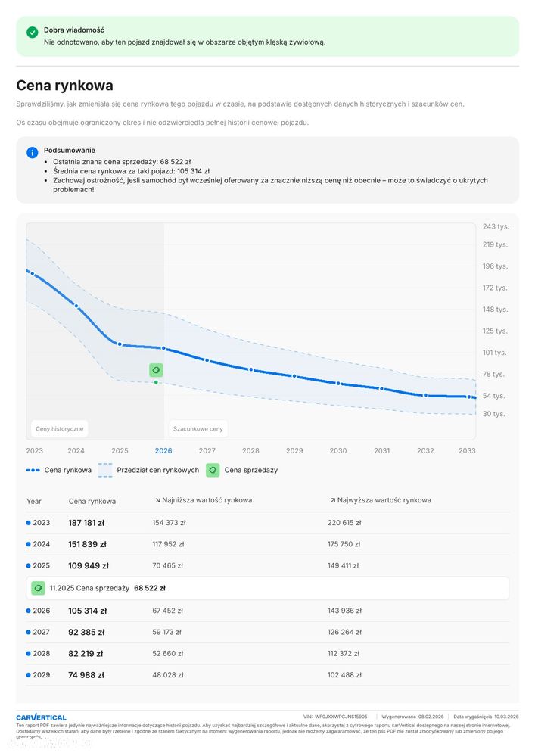Click the 2025 data point on the price line
This screenshot has width=535, height=756.
point(120,344)
